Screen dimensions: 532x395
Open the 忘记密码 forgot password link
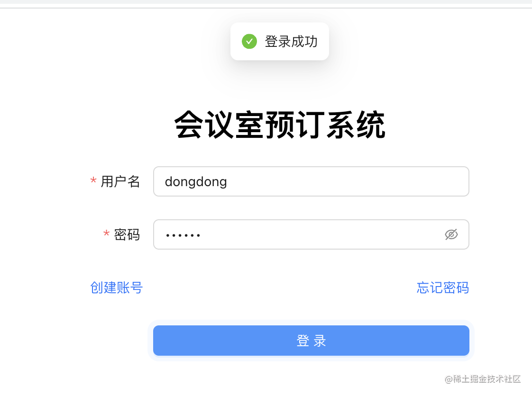(443, 287)
